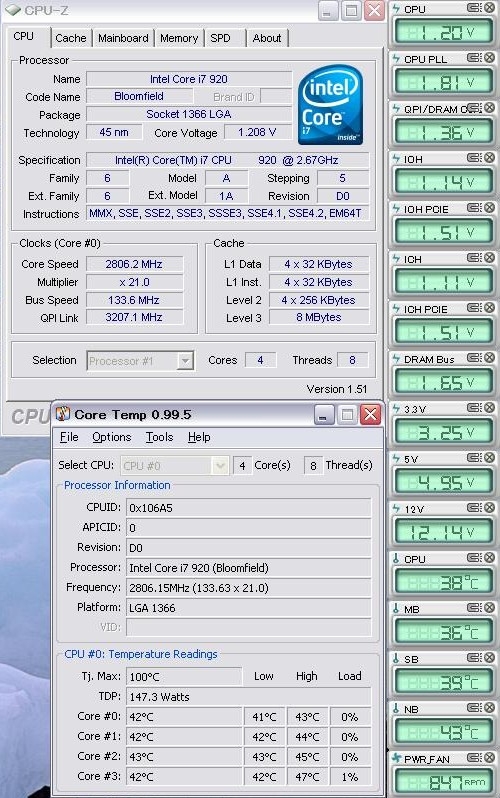Viewport: 500px width, 798px height.
Task: Open the Cache tab in CPU-Z
Action: click(x=71, y=38)
